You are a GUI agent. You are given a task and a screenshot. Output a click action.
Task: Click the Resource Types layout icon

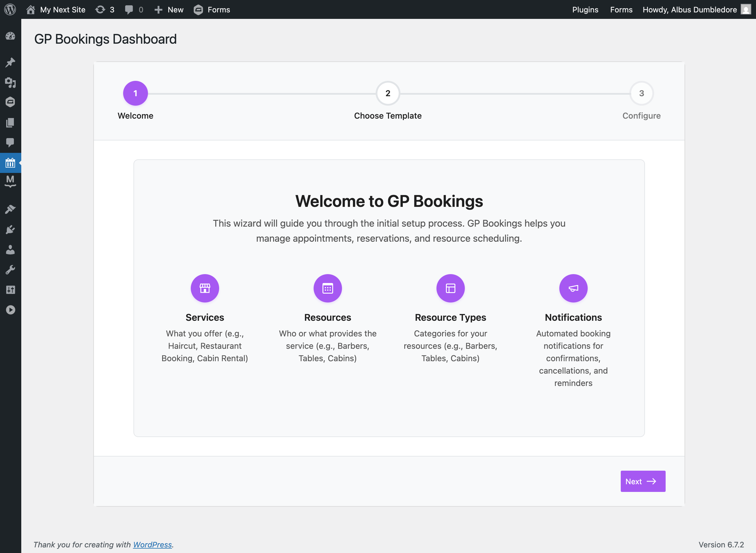pyautogui.click(x=451, y=288)
